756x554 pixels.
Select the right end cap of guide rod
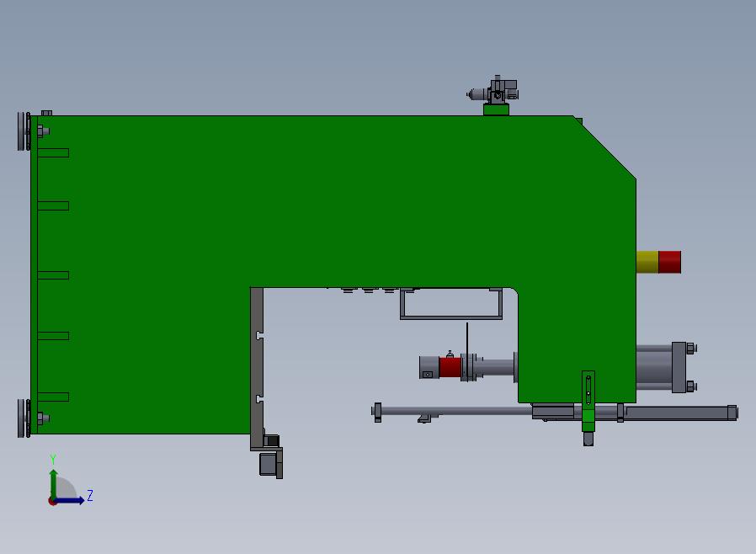732,413
